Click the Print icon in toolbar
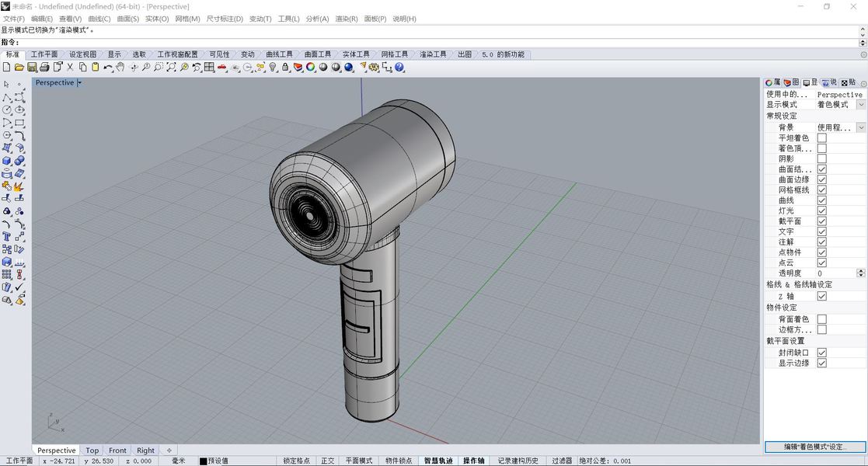 click(45, 67)
